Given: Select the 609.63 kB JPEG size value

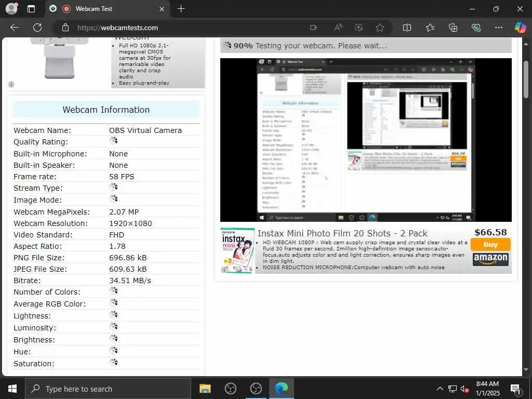Looking at the screenshot, I should [x=128, y=269].
